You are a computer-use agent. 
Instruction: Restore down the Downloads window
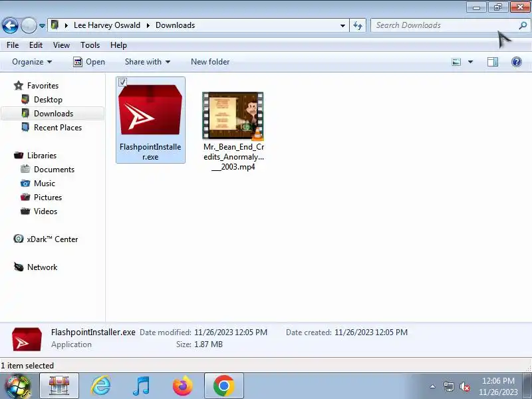tap(497, 7)
